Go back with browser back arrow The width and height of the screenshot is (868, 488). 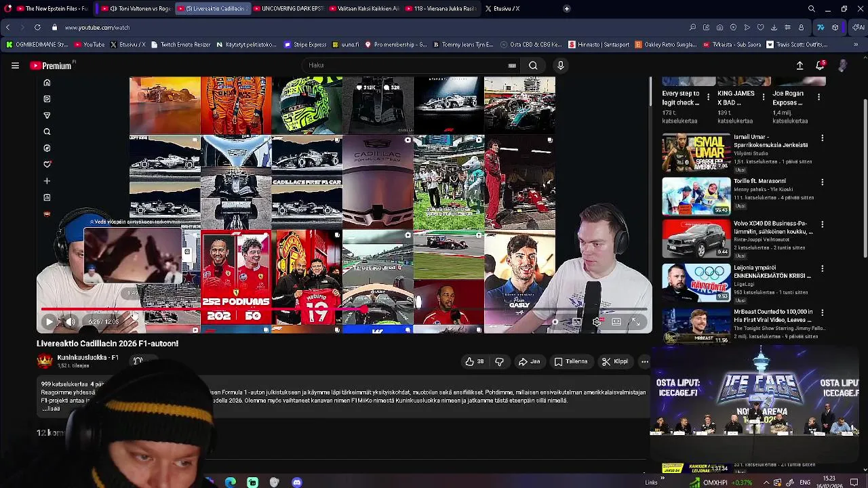click(x=7, y=28)
